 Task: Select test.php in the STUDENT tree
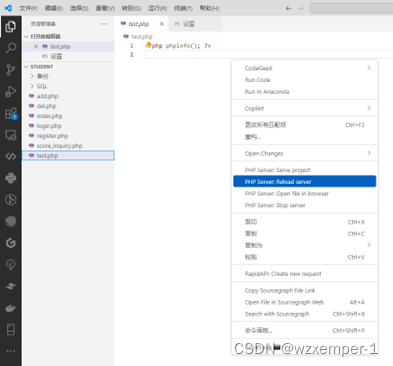pos(68,156)
